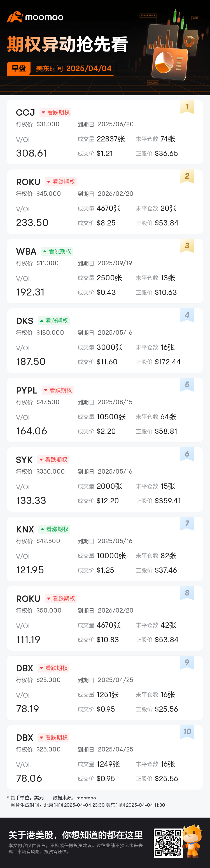
Task: Click the rank 3 badge on the WBA card
Action: click(x=187, y=246)
